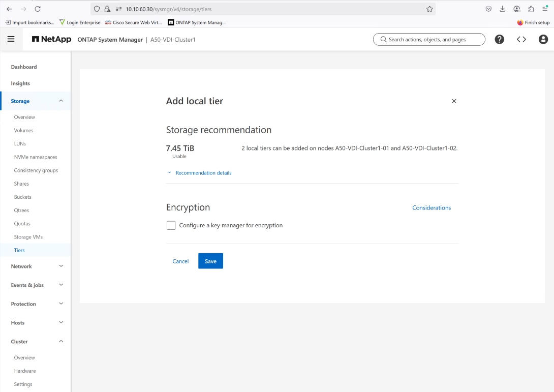This screenshot has height=392, width=554.
Task: Open the browser downloads icon
Action: [503, 9]
